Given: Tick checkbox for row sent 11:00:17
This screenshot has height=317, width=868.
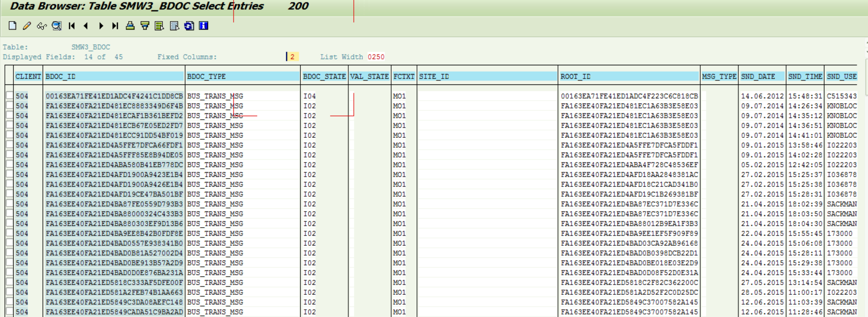Looking at the screenshot, I should 9,292.
